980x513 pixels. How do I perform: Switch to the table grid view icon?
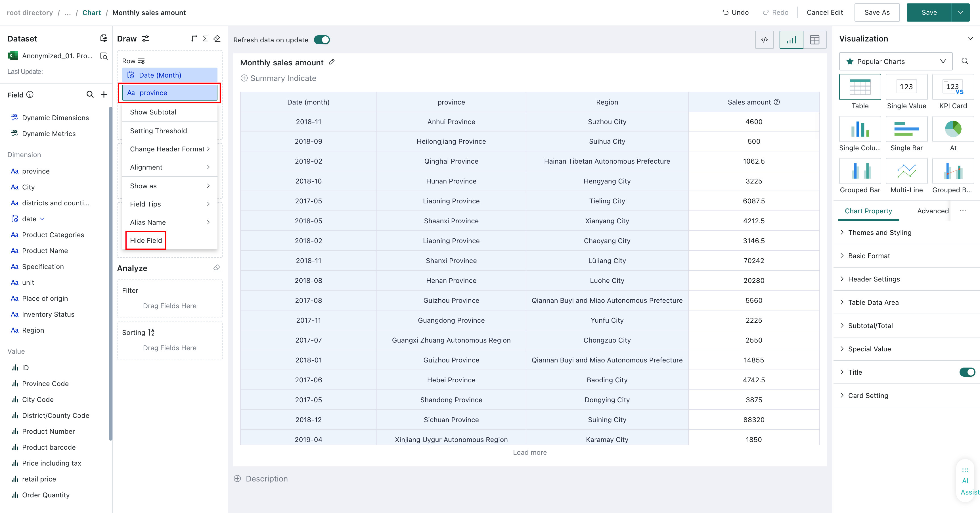tap(814, 39)
